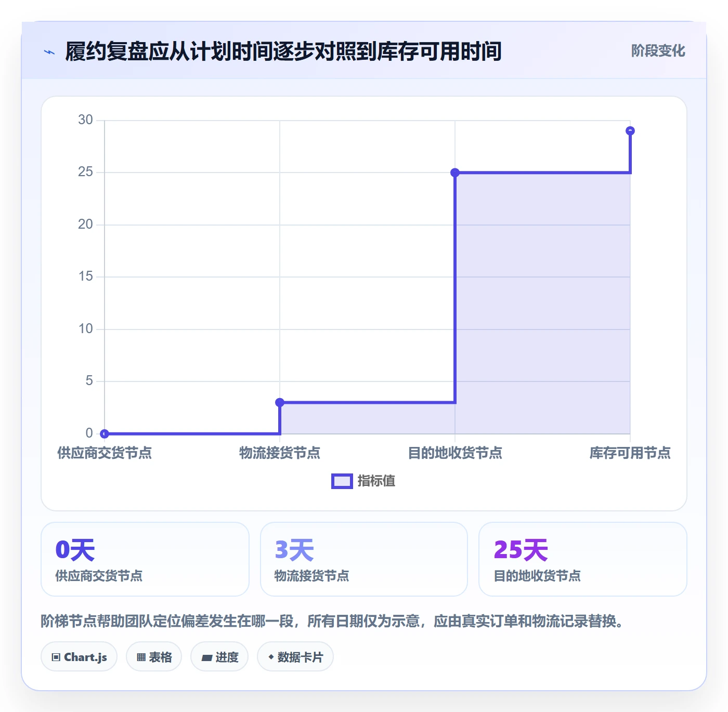Viewport: 728px width, 712px height.
Task: Open the 3天 物流接货节点 card
Action: [364, 559]
